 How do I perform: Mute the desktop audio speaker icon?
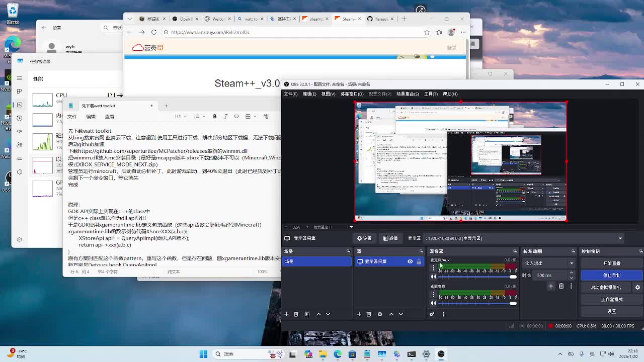click(x=433, y=303)
